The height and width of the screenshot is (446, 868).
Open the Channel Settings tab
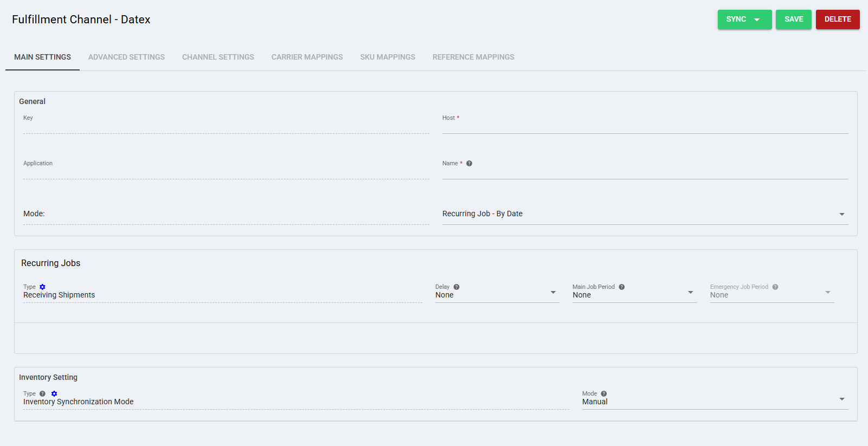pos(218,57)
